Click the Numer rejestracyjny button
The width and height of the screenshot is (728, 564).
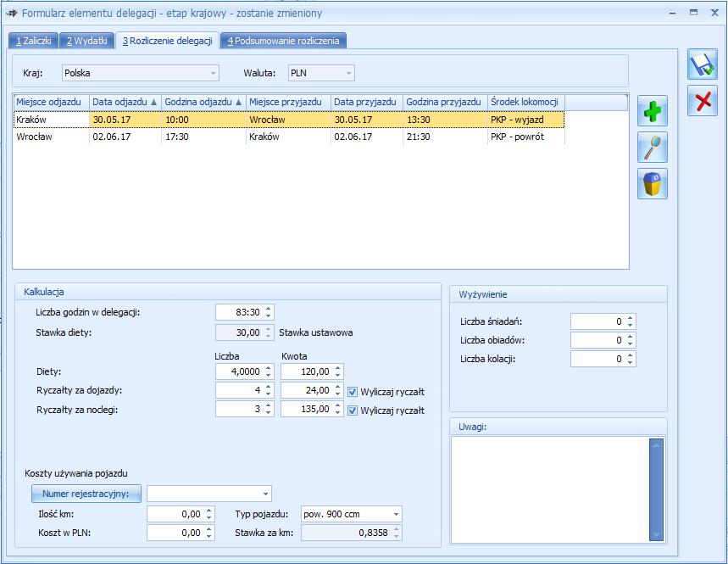(x=86, y=494)
